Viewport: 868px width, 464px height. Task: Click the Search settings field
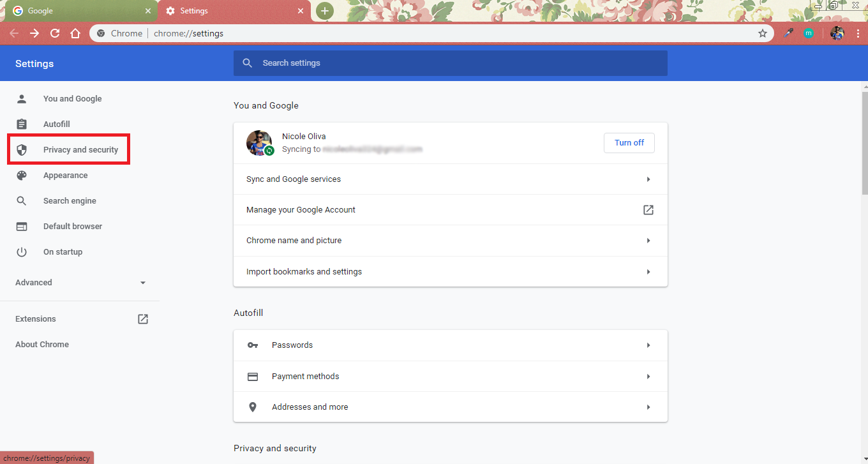[451, 63]
